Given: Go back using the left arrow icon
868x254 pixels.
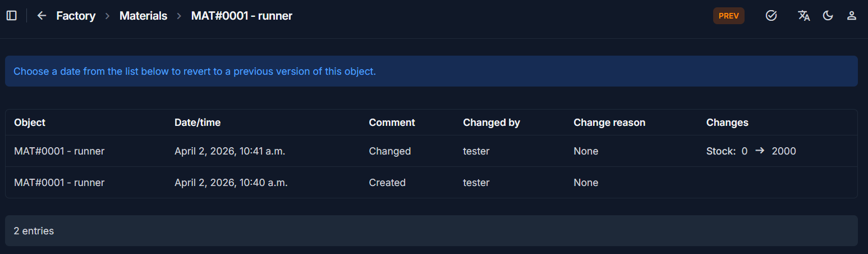Looking at the screenshot, I should click(x=42, y=16).
